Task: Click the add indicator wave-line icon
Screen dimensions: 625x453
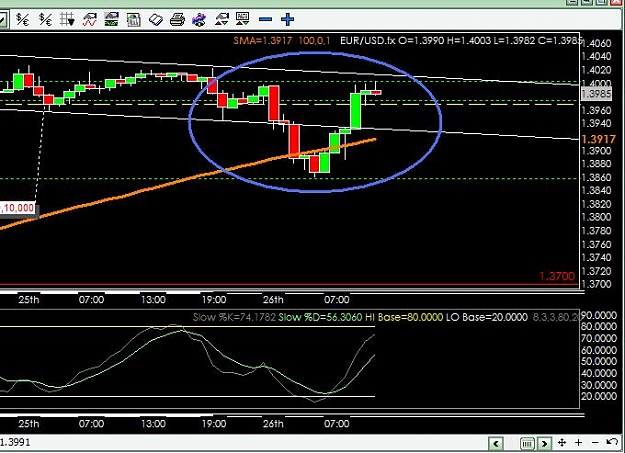Action: point(90,19)
